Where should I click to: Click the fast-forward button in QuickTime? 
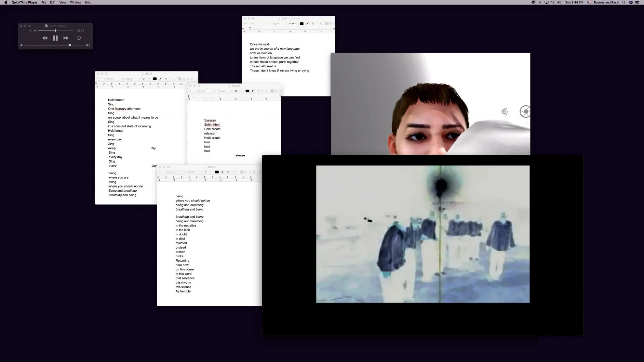(x=66, y=38)
